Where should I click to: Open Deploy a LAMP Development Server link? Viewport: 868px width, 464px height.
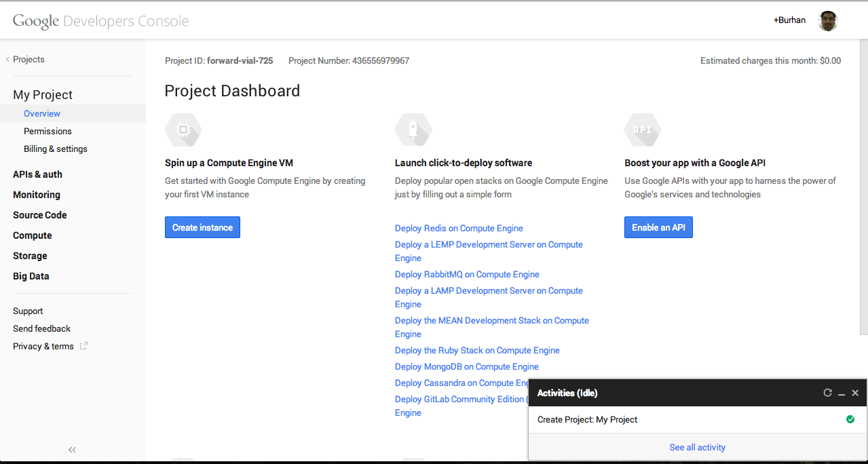(x=489, y=298)
